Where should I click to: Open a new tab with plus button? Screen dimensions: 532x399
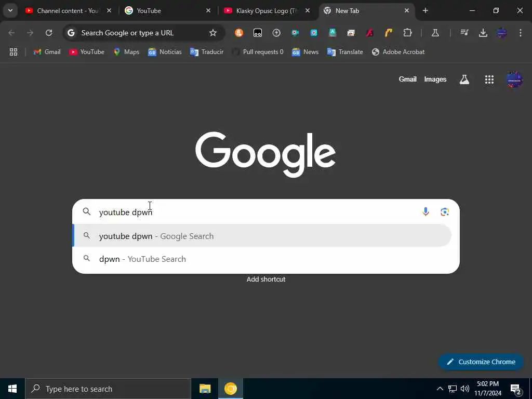(425, 10)
